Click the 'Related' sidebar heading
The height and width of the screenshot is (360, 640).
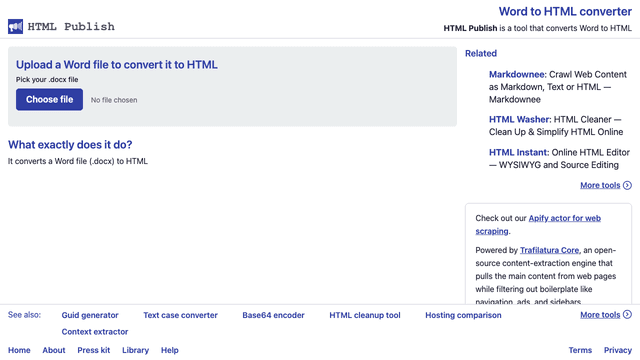point(481,53)
